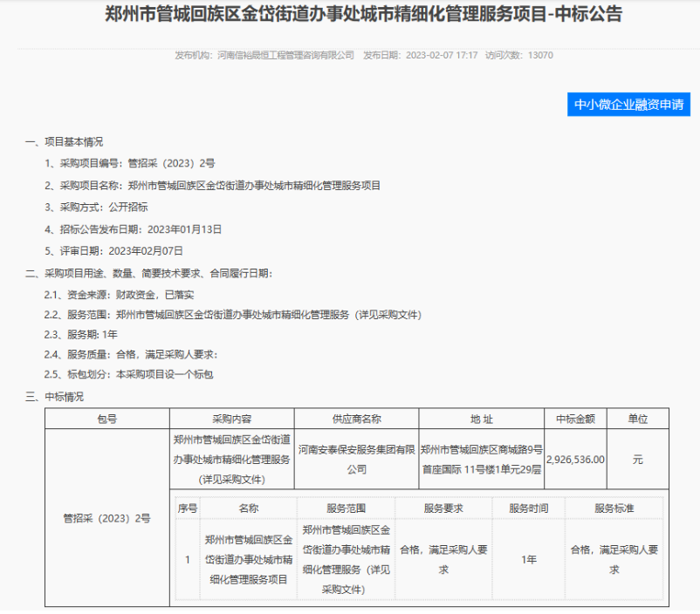Click publisher 河南信裕晟恒工程管理咨询有限公司
700x614 pixels.
pos(285,55)
